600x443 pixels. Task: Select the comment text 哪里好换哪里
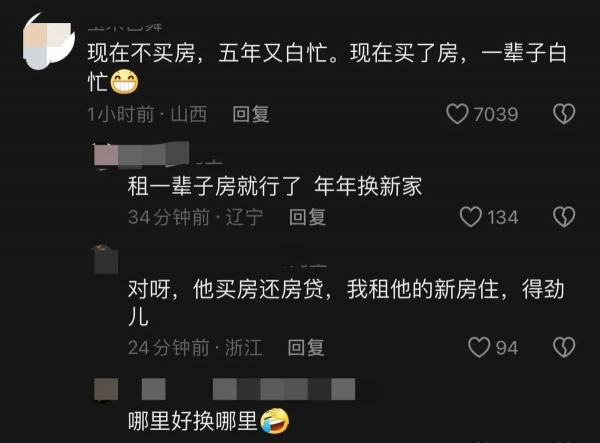tap(193, 421)
